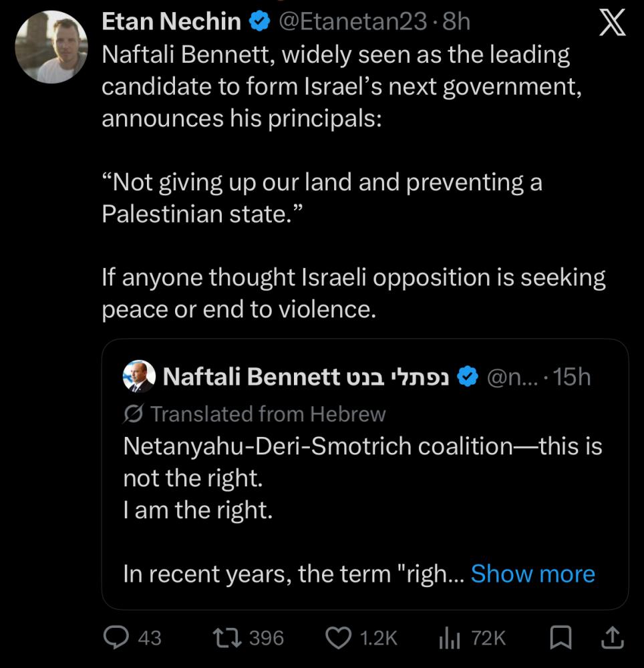644x668 pixels.
Task: Tap the share upload icon
Action: [611, 638]
